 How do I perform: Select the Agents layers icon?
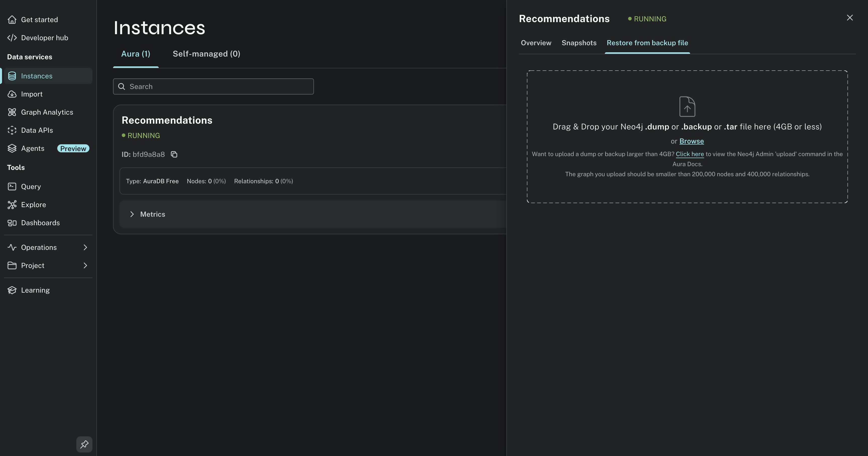tap(12, 148)
